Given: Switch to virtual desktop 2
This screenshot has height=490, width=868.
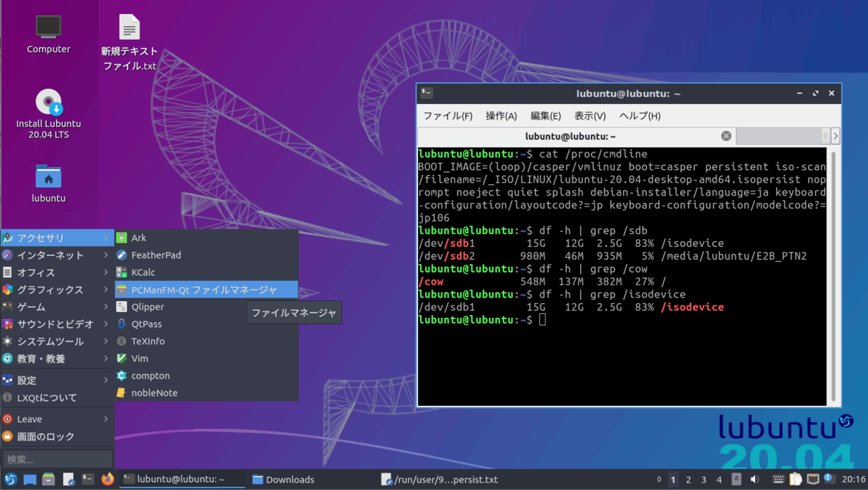Looking at the screenshot, I should [x=688, y=479].
